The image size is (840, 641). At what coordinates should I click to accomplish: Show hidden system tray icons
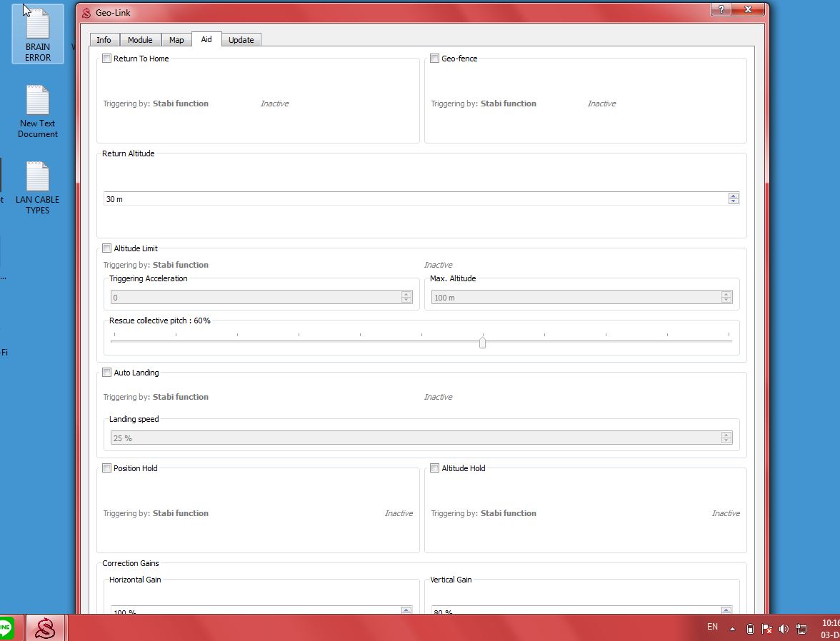point(732,629)
